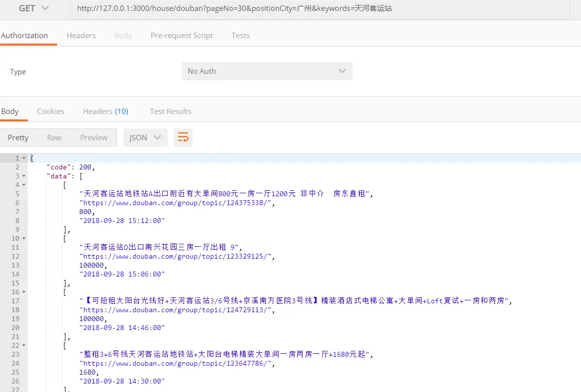The height and width of the screenshot is (392, 581).
Task: Open the No Auth type dropdown
Action: 267,71
